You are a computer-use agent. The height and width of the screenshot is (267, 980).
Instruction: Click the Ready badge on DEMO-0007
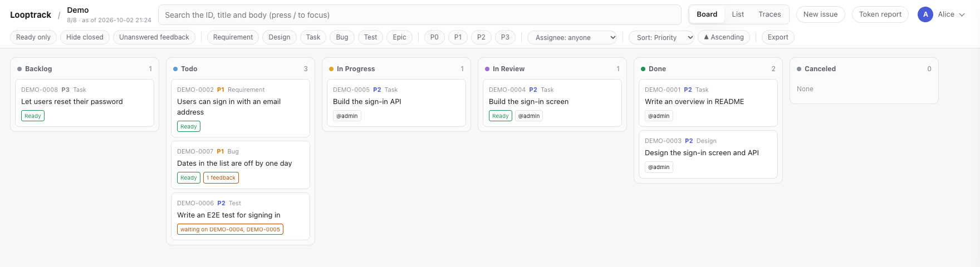coord(189,178)
